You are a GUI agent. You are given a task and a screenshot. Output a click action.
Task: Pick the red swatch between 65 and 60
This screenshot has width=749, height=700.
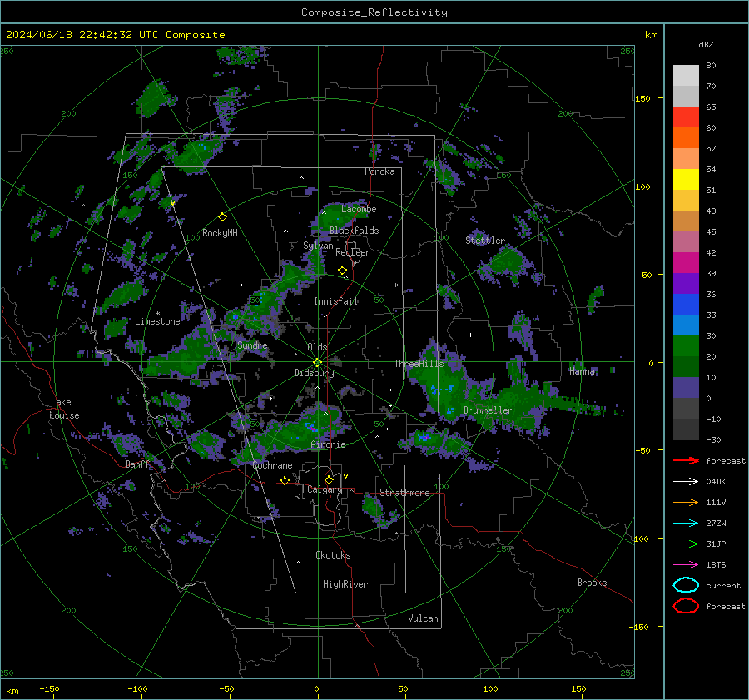[686, 117]
